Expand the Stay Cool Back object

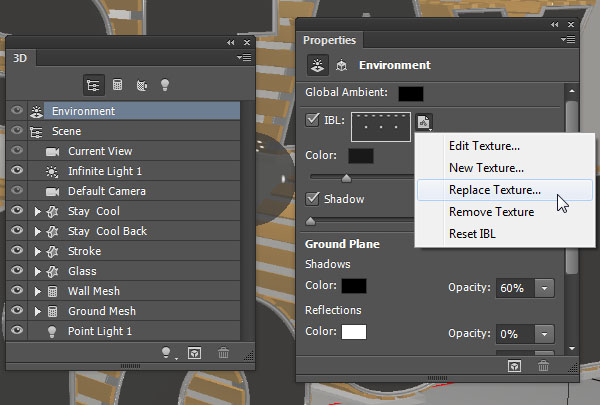37,231
